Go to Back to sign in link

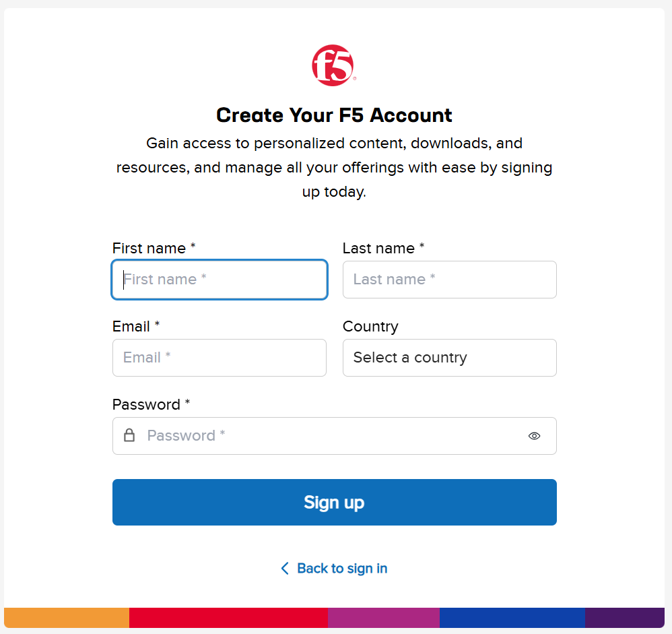342,569
